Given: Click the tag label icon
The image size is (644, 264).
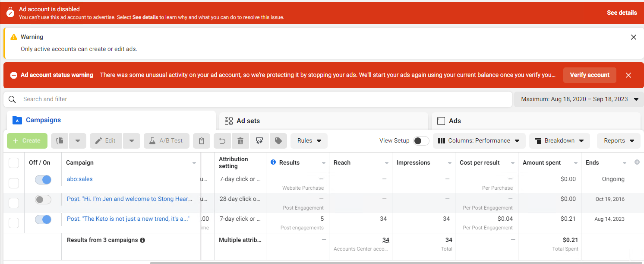Looking at the screenshot, I should pyautogui.click(x=278, y=140).
